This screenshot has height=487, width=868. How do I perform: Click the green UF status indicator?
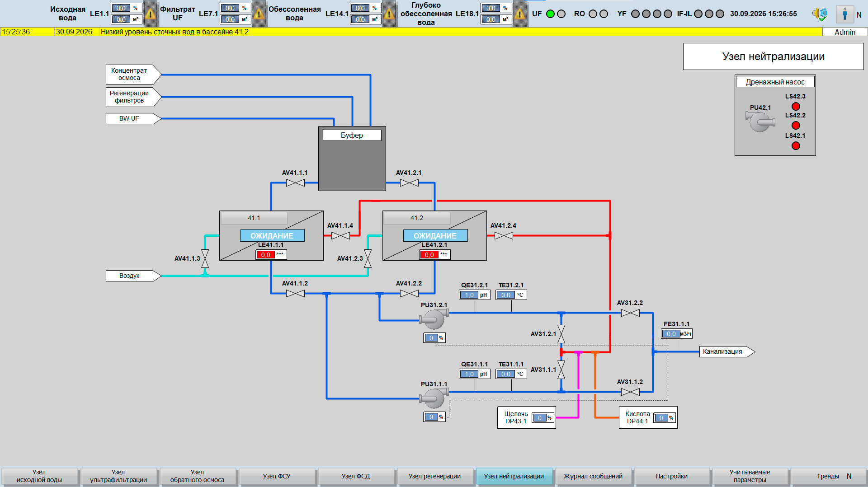(550, 14)
